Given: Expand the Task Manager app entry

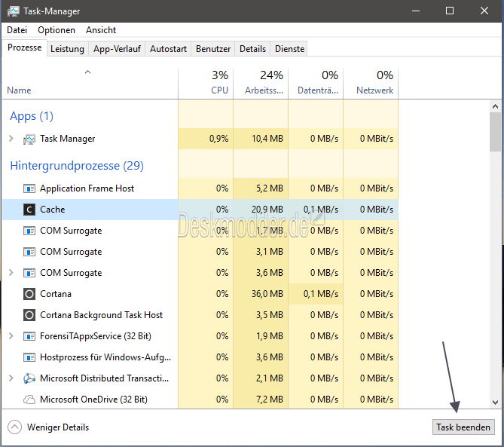Looking at the screenshot, I should coord(11,139).
